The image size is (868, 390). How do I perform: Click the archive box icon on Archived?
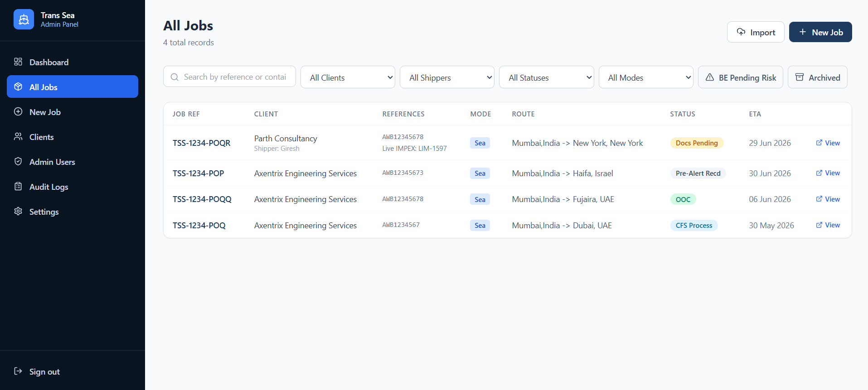click(x=800, y=77)
